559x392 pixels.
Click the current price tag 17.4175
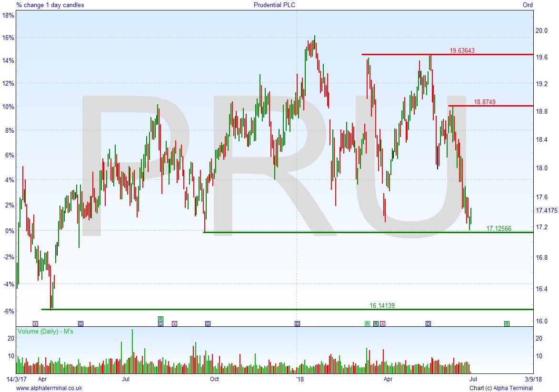(547, 210)
